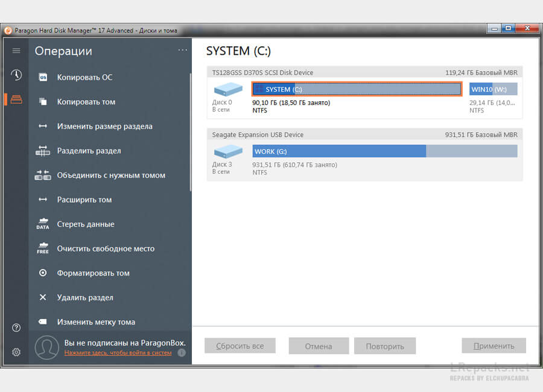Click Вы не подписаны на ParagonBox text

click(x=125, y=343)
